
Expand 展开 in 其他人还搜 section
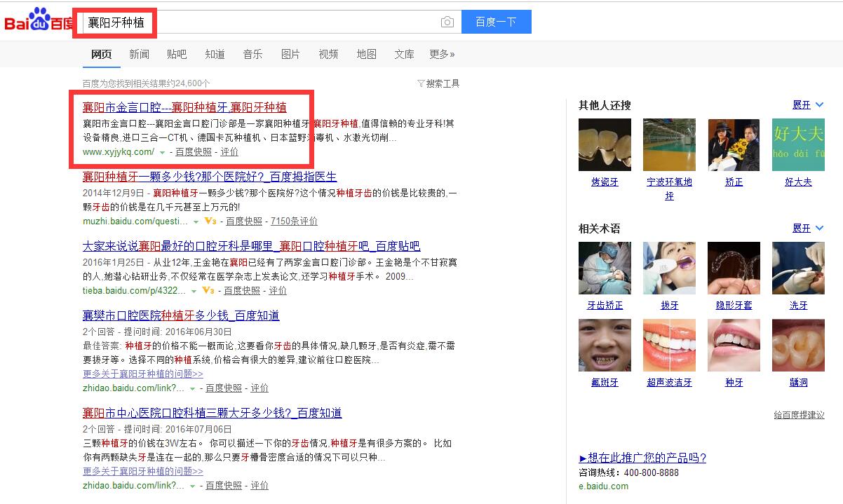pos(808,105)
